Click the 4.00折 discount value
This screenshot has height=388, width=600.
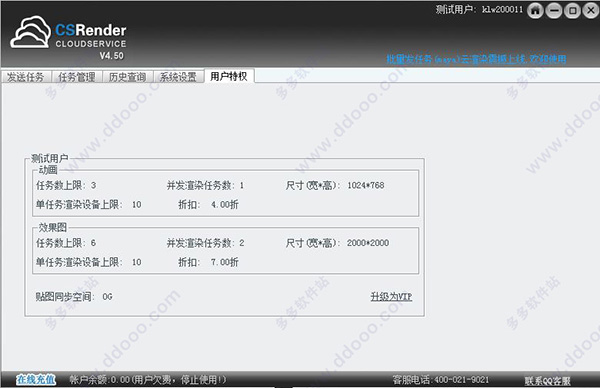point(225,205)
